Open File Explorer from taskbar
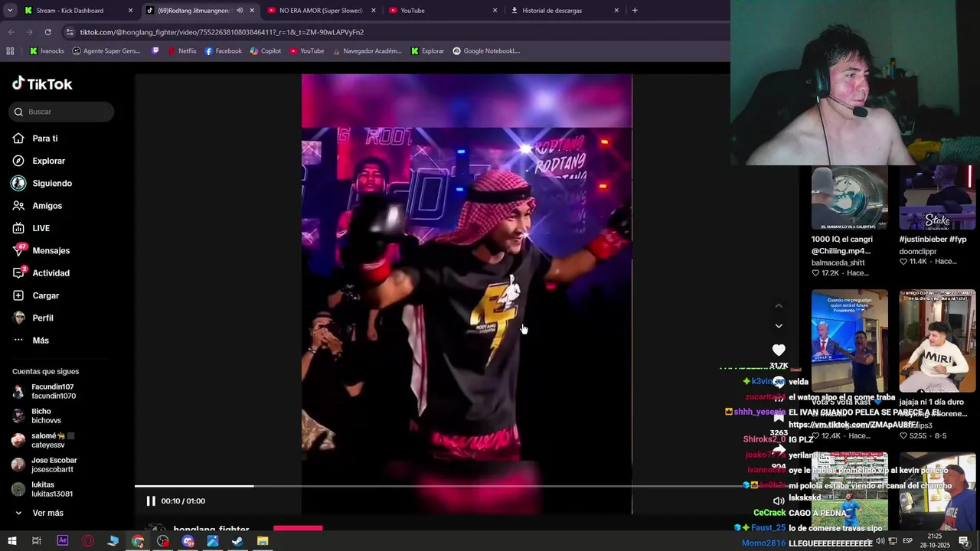 coord(263,541)
